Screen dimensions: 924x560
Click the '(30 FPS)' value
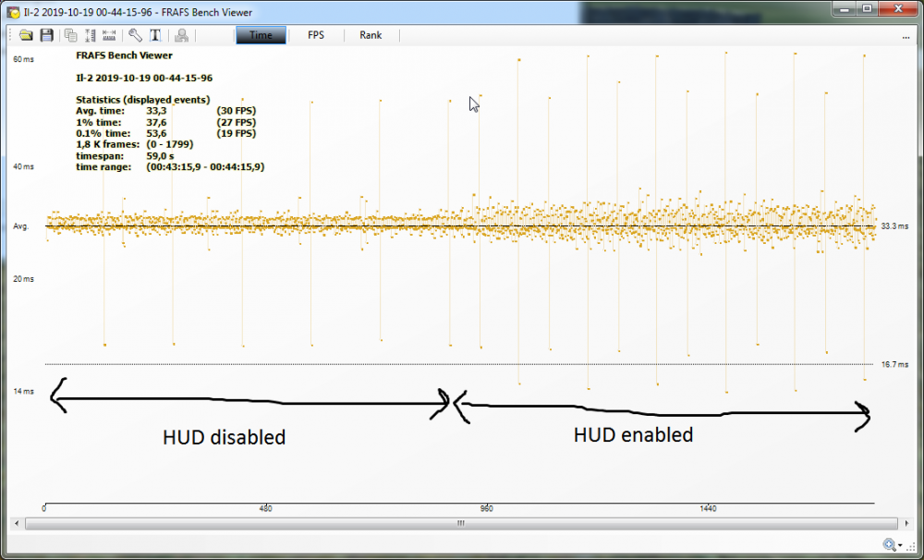tap(237, 111)
